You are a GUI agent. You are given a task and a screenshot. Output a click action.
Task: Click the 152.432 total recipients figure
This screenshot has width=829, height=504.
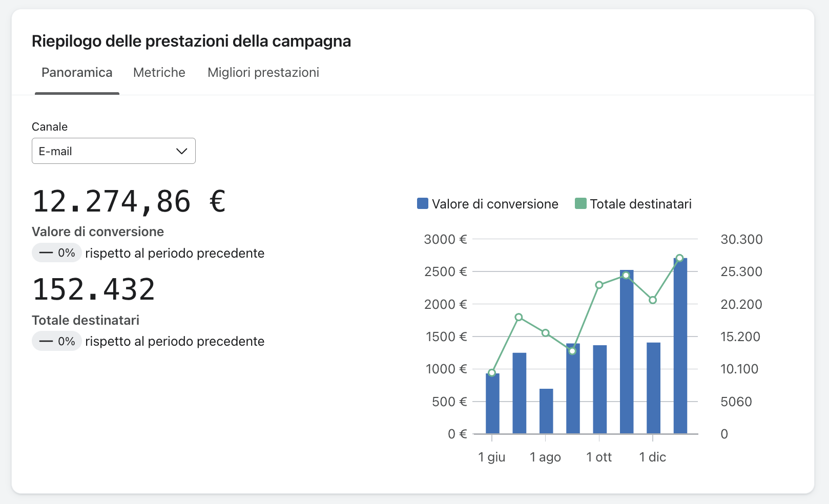coord(94,289)
